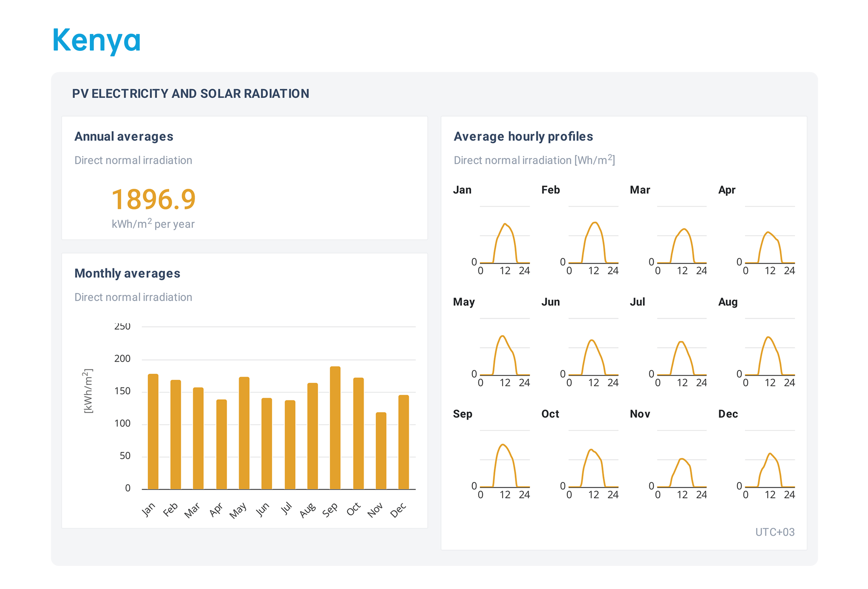Click the Average hourly profiles heading
The image size is (868, 589).
[x=523, y=136]
